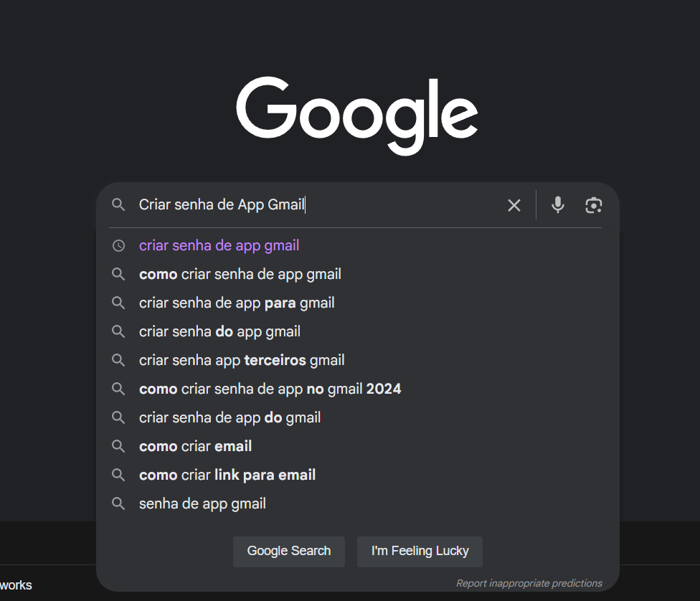Click the microphone voice search icon
This screenshot has height=601, width=700.
557,205
